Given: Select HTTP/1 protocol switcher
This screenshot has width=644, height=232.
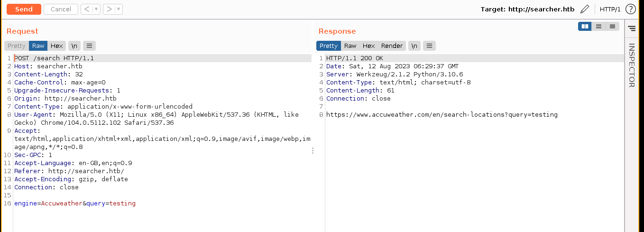Looking at the screenshot, I should (610, 9).
